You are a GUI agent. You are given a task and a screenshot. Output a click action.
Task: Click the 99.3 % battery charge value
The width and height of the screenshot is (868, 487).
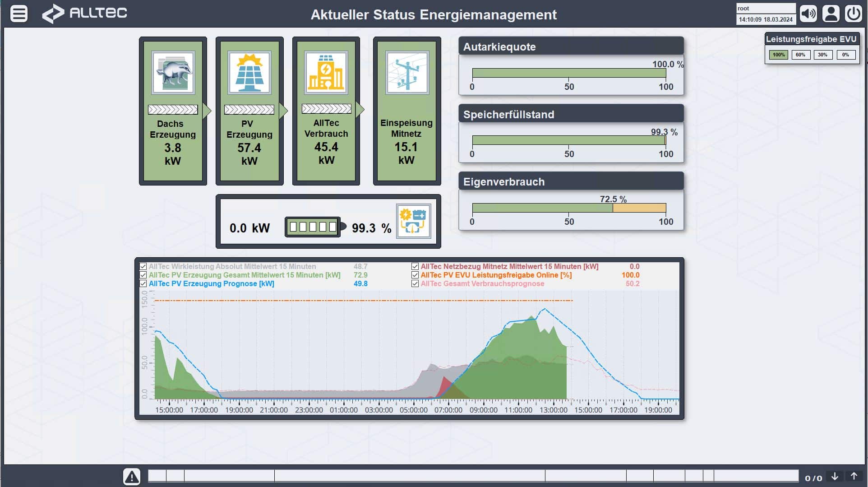(x=371, y=228)
